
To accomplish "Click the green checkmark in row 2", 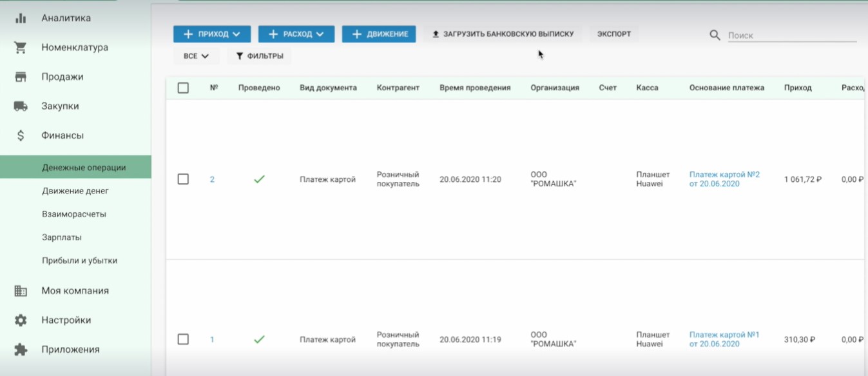I will click(259, 179).
